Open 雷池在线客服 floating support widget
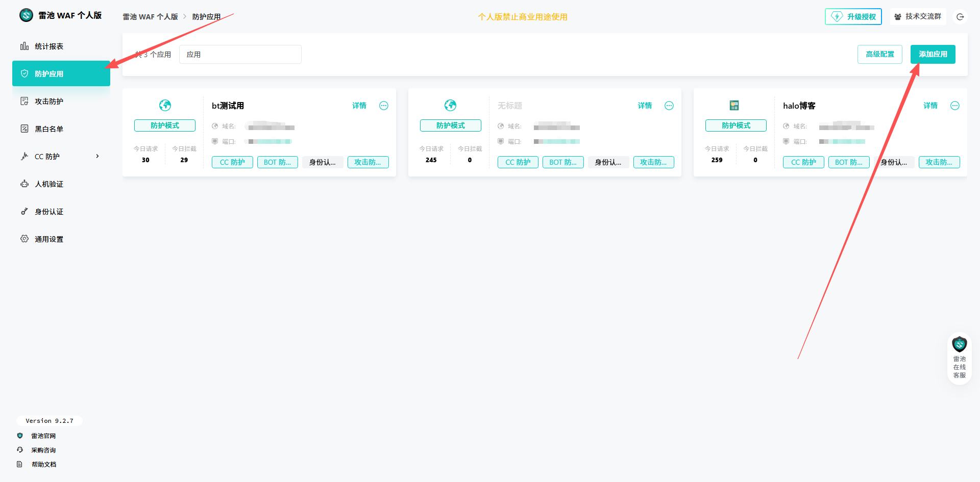Viewport: 980px width, 482px height. [x=959, y=359]
